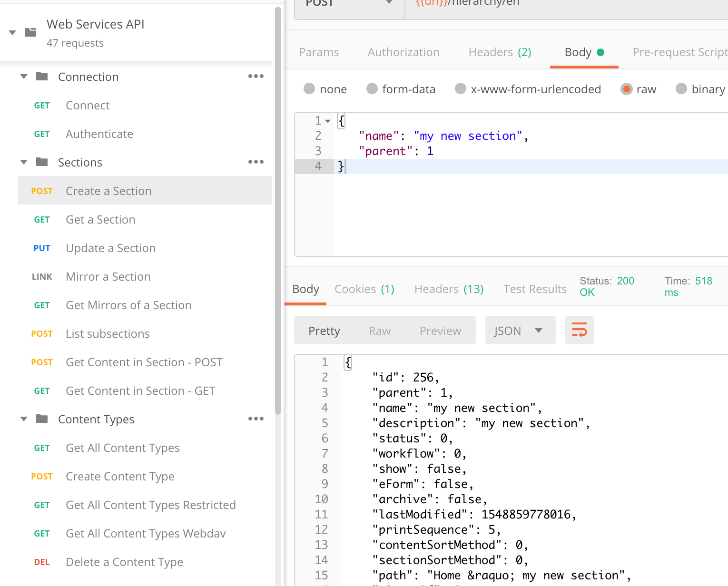Viewport: 728px width, 586px height.
Task: Select the form-data body option
Action: coord(372,89)
